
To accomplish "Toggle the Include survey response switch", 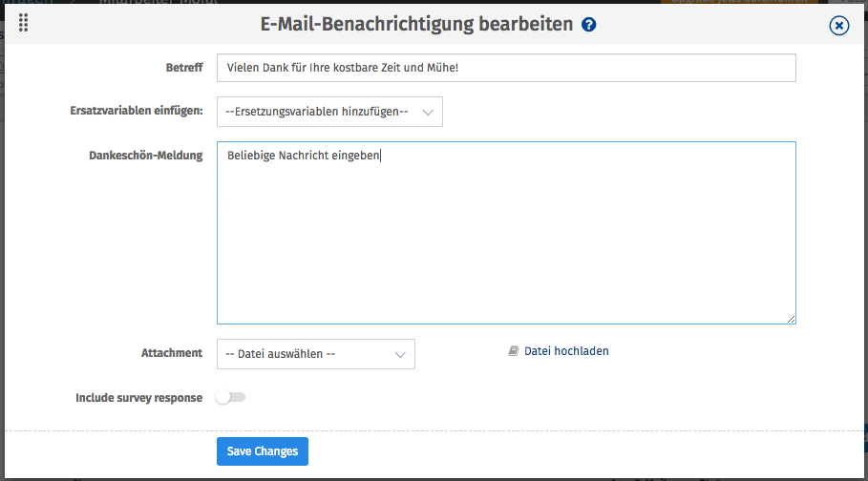I will [230, 397].
